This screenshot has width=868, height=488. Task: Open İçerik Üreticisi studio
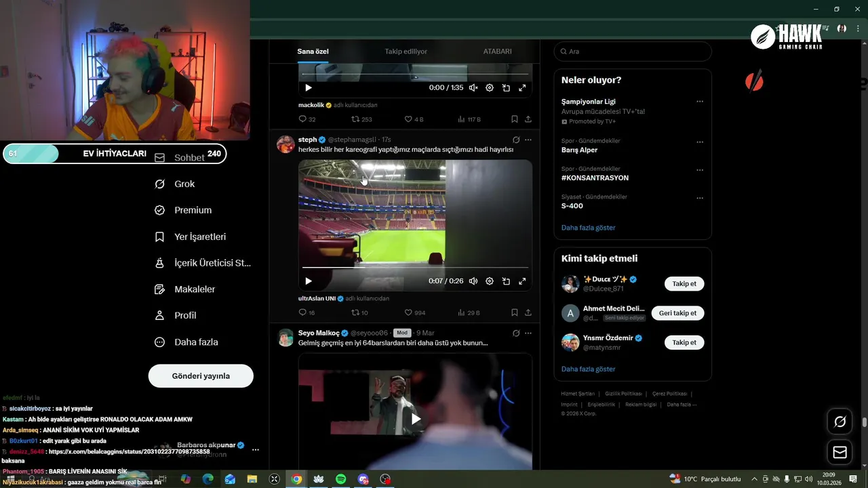pyautogui.click(x=203, y=263)
